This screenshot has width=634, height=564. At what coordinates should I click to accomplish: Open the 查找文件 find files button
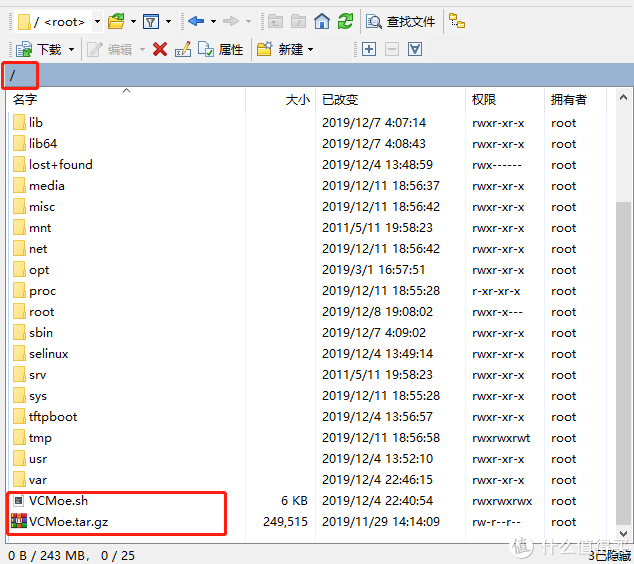pos(400,21)
